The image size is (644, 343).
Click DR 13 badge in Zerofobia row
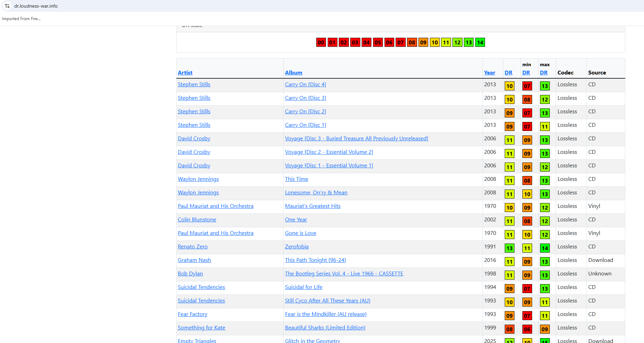(509, 248)
